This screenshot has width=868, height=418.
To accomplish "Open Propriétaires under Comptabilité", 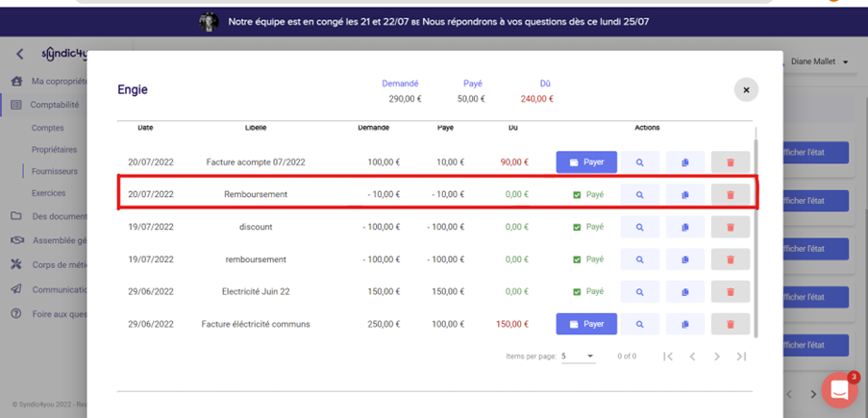I will pos(54,150).
